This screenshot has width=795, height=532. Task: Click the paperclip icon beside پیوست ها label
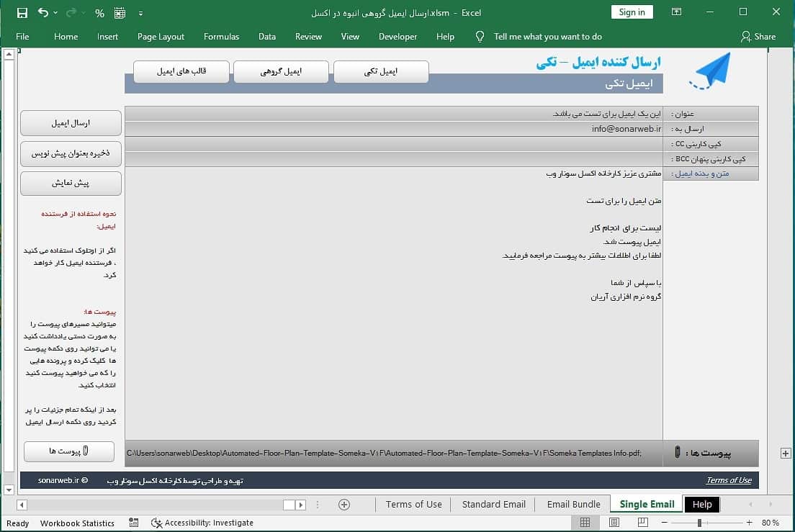(678, 452)
